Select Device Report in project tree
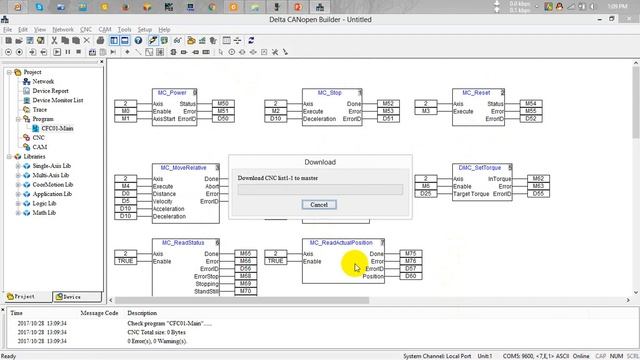This screenshot has width=640, height=360. tap(51, 91)
